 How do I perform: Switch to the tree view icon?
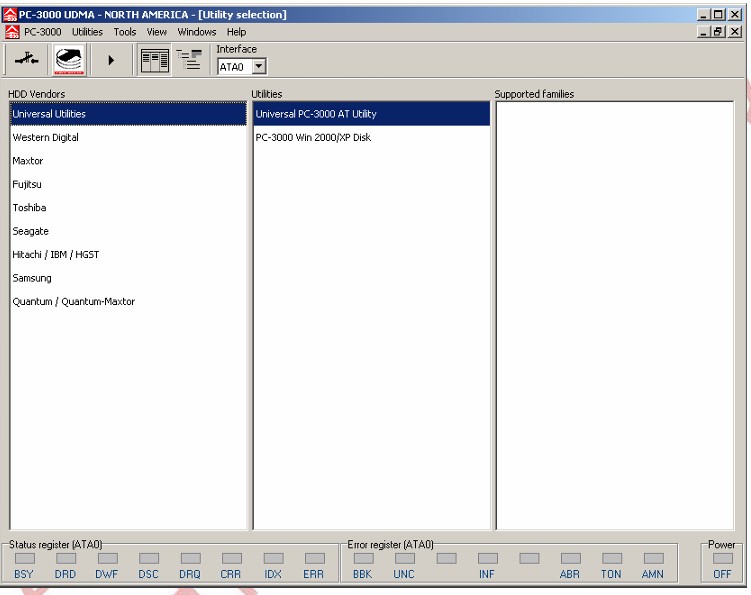[190, 60]
